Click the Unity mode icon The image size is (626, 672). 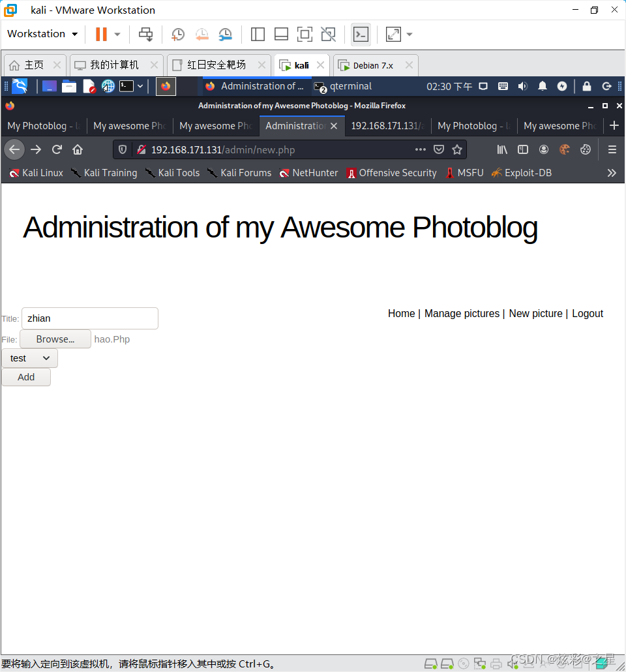click(x=329, y=35)
